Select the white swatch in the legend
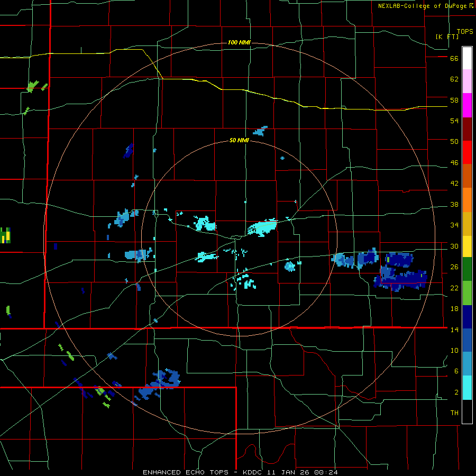This screenshot has width=476, height=476. click(x=467, y=58)
